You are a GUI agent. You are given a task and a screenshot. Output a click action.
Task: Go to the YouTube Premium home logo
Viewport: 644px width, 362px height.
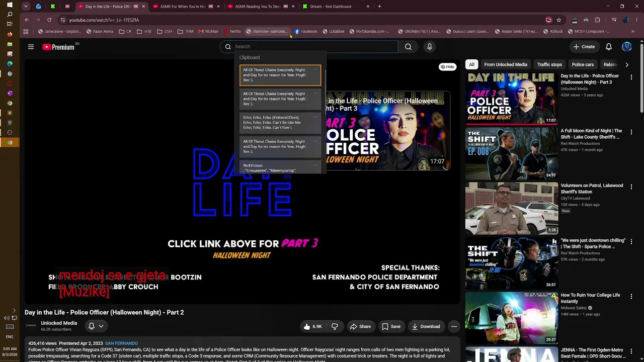click(58, 47)
